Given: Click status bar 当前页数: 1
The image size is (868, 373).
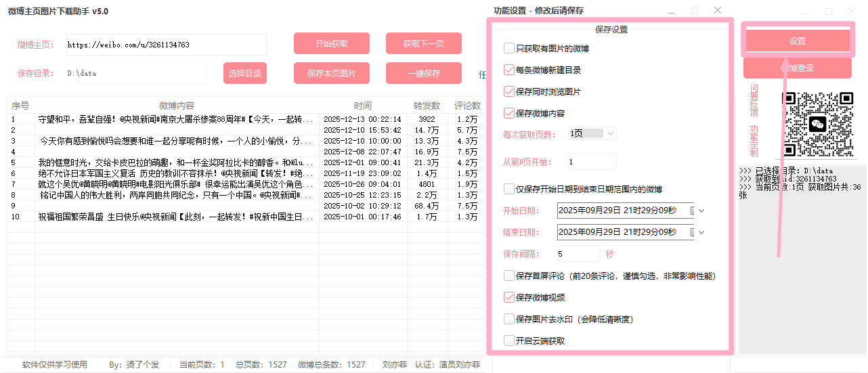Looking at the screenshot, I should [x=202, y=365].
